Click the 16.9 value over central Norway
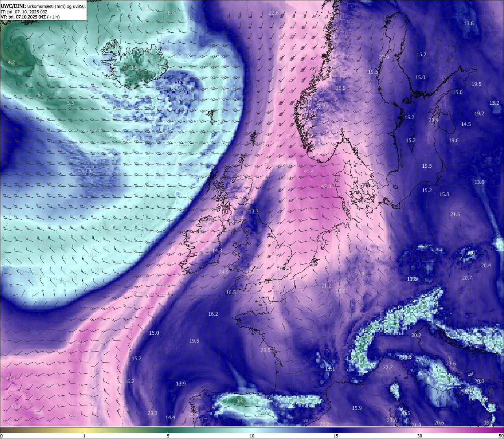Screen dimensions: 504x439 [341, 88]
